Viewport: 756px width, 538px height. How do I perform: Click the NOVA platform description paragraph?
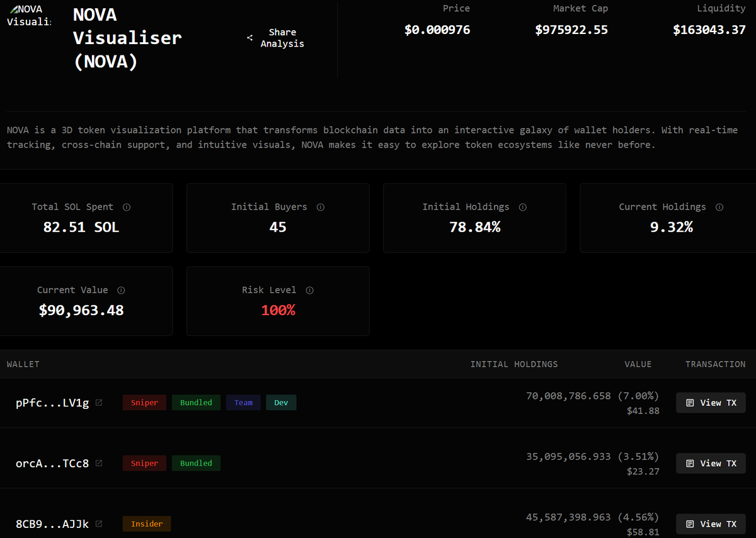pos(372,137)
